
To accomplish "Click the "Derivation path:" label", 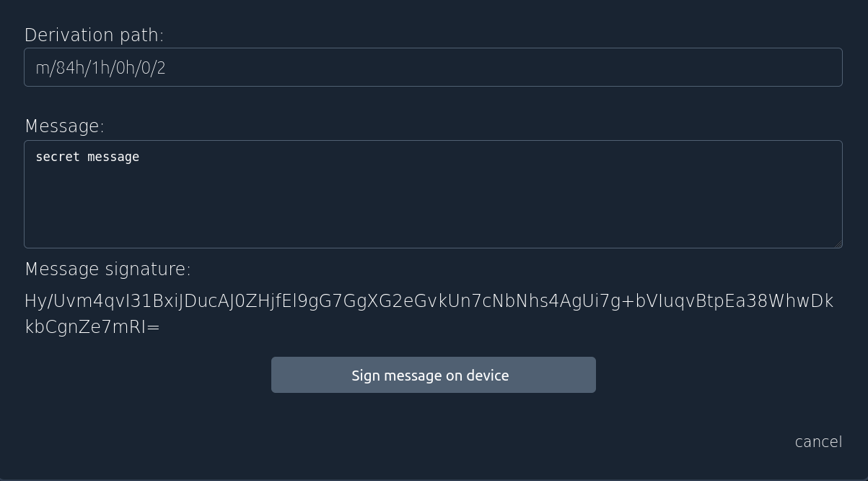I will pos(94,35).
